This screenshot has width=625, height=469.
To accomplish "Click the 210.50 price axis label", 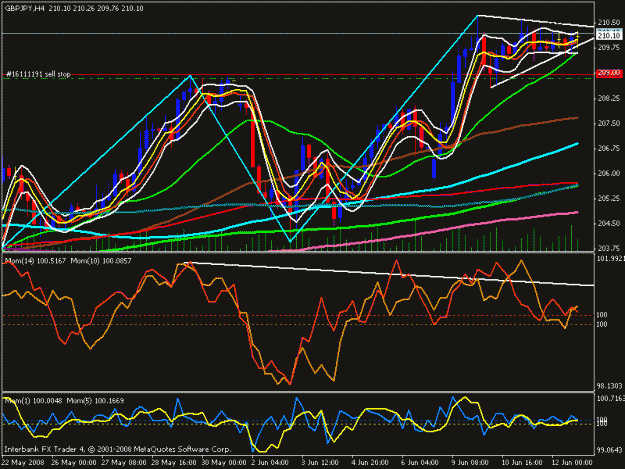I will [609, 23].
